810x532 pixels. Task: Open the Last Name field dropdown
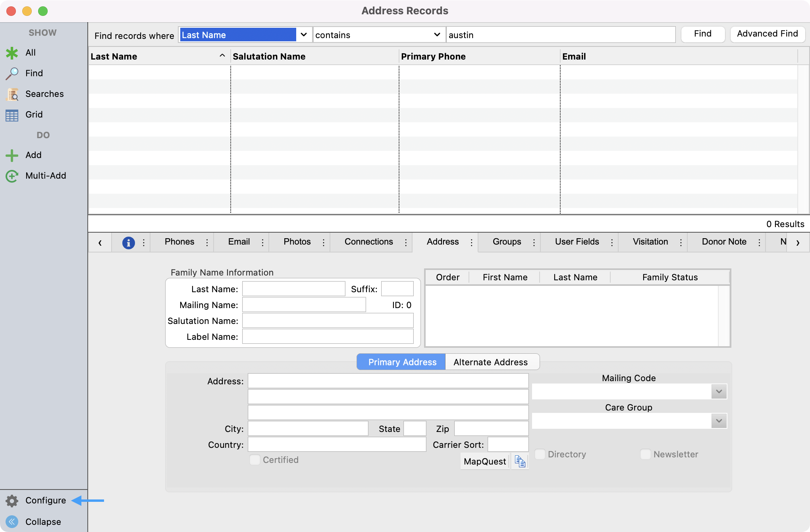[303, 35]
